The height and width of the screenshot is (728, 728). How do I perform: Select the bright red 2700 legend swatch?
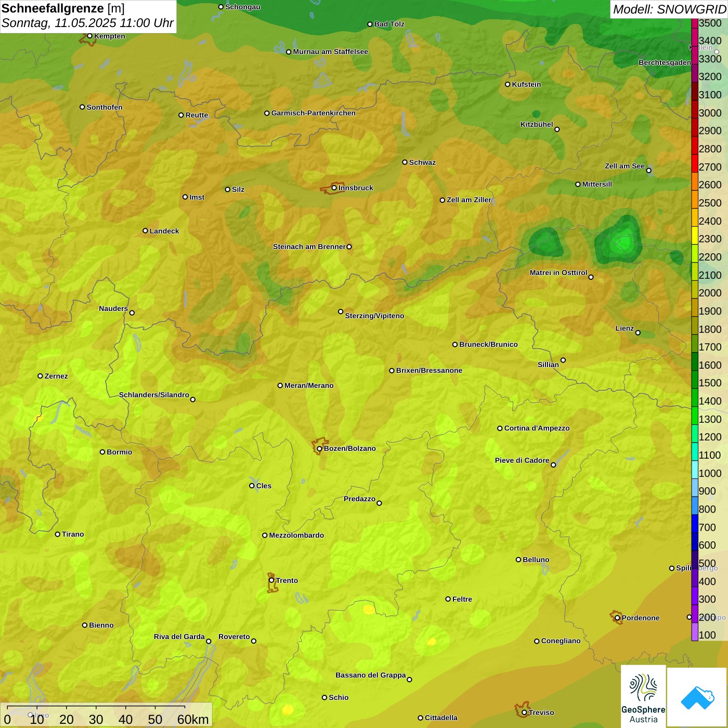(x=695, y=163)
